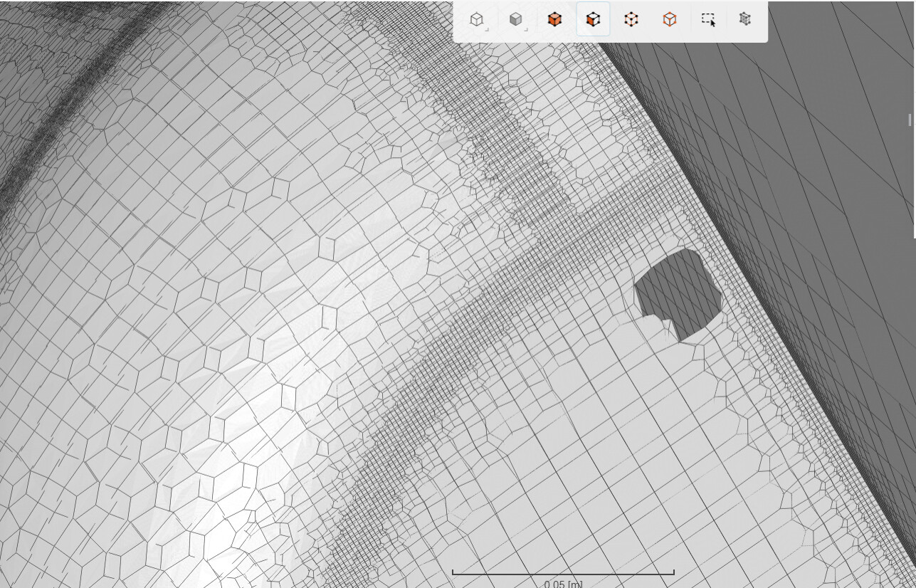This screenshot has width=916, height=588.
Task: Click the 0.05 [m] scale bar
Action: 563,578
